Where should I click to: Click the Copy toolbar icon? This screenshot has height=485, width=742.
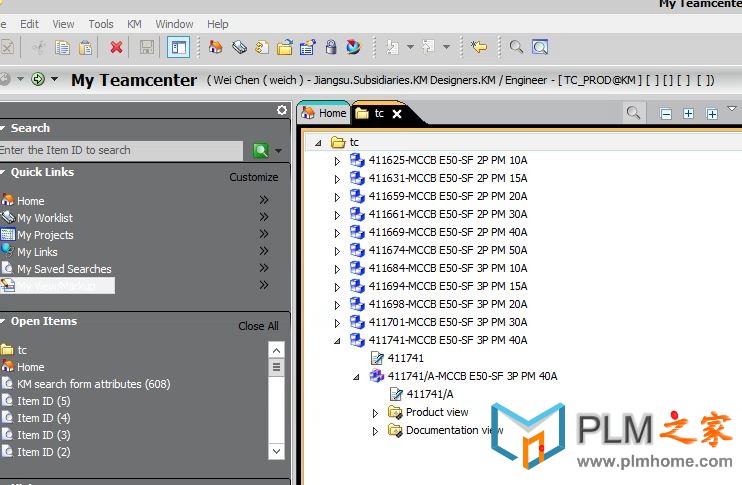(x=62, y=47)
